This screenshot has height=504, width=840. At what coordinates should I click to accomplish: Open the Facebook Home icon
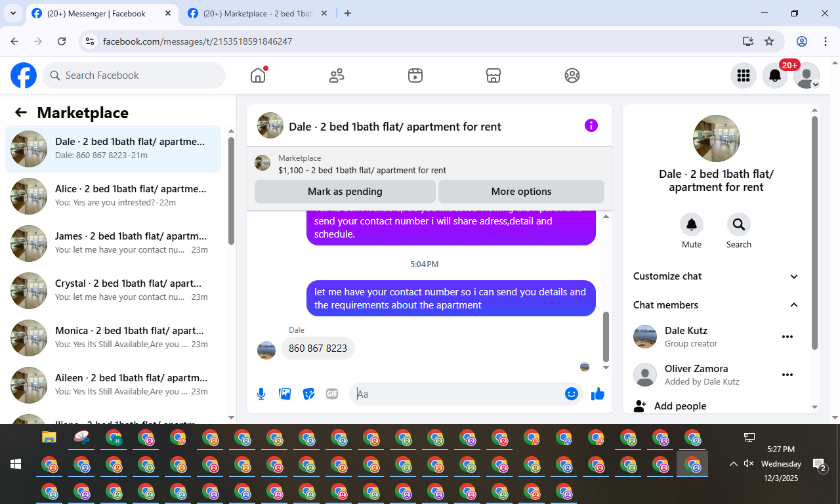point(258,75)
